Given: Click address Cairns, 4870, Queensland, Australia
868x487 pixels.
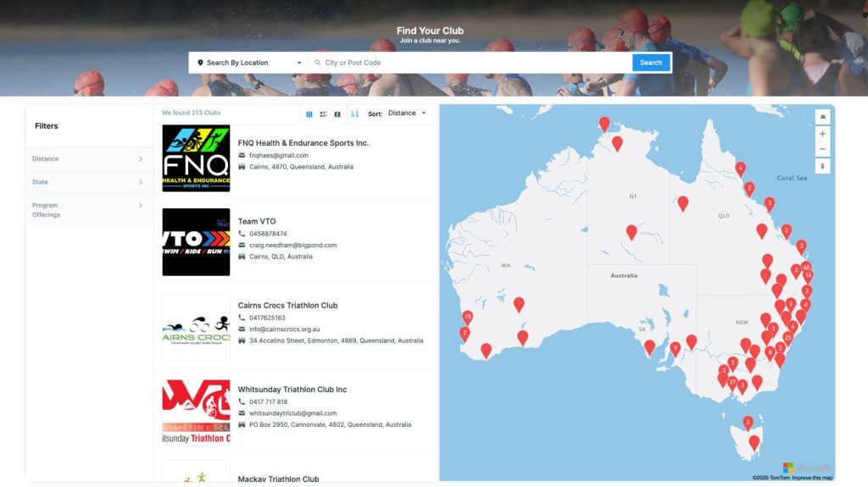Looking at the screenshot, I should click(301, 167).
